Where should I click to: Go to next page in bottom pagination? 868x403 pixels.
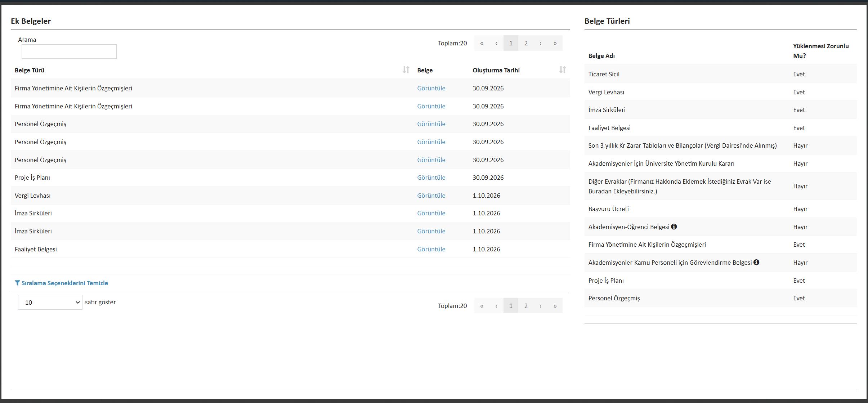tap(541, 306)
